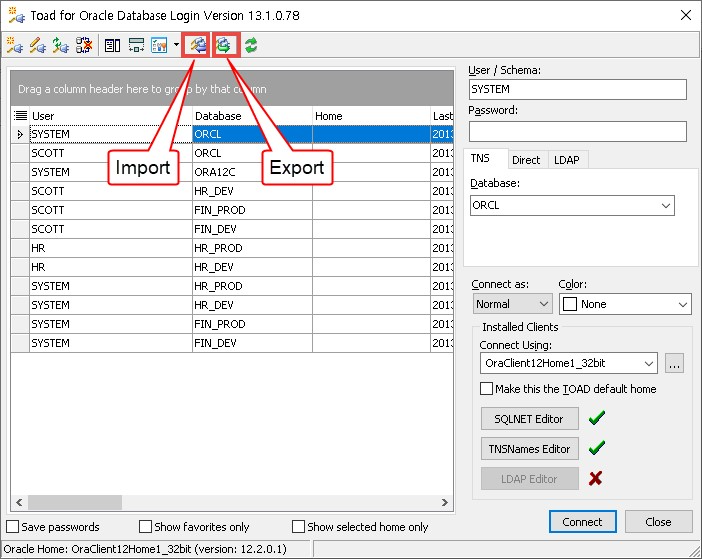Image resolution: width=702 pixels, height=559 pixels.
Task: Open the Color None dropdown
Action: click(683, 304)
